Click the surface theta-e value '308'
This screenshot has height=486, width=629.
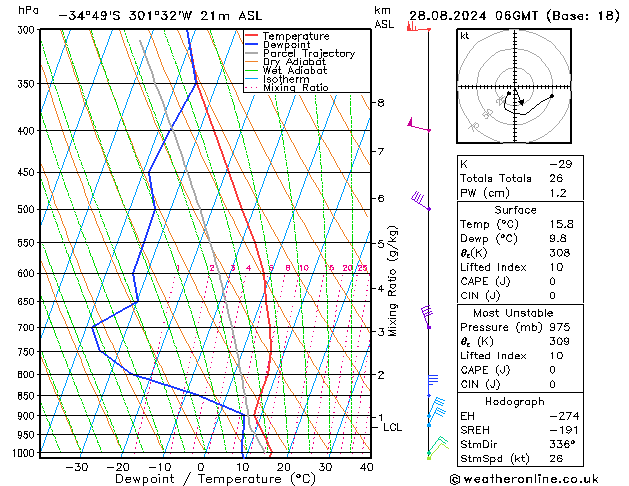click(x=560, y=253)
